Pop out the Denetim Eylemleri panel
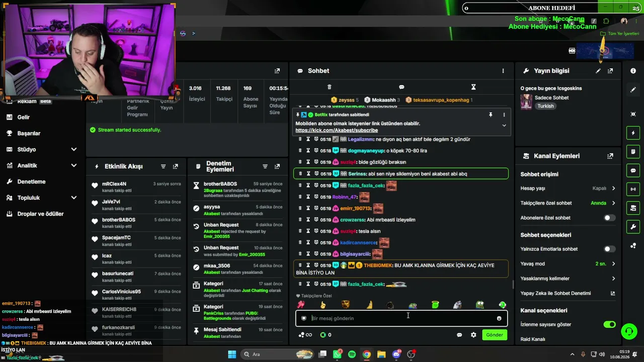 coord(277,166)
